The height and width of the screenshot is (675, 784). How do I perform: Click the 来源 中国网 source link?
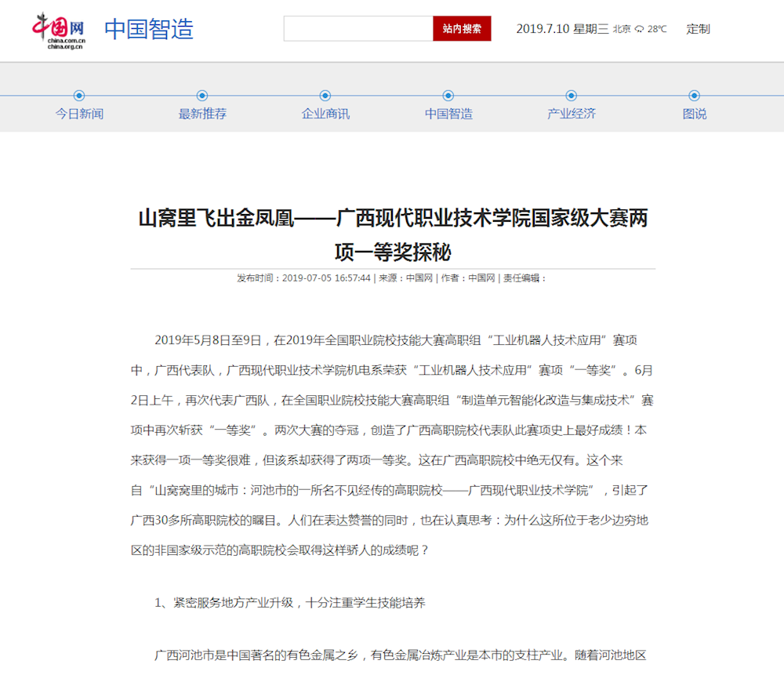coord(419,278)
